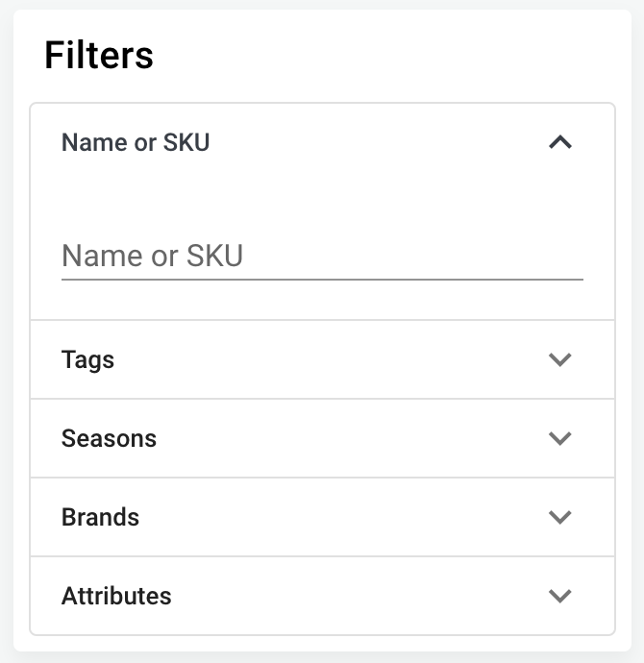Click the 'Name or SKU' section header label
This screenshot has height=663, width=644.
tap(136, 142)
